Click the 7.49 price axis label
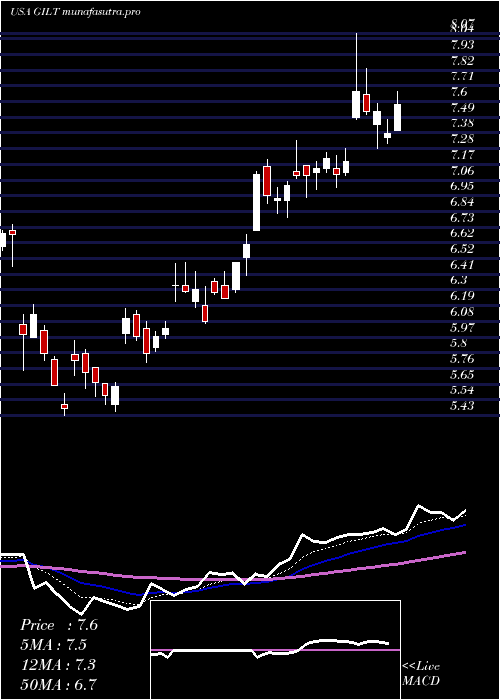This screenshot has height=700, width=500. 462,107
